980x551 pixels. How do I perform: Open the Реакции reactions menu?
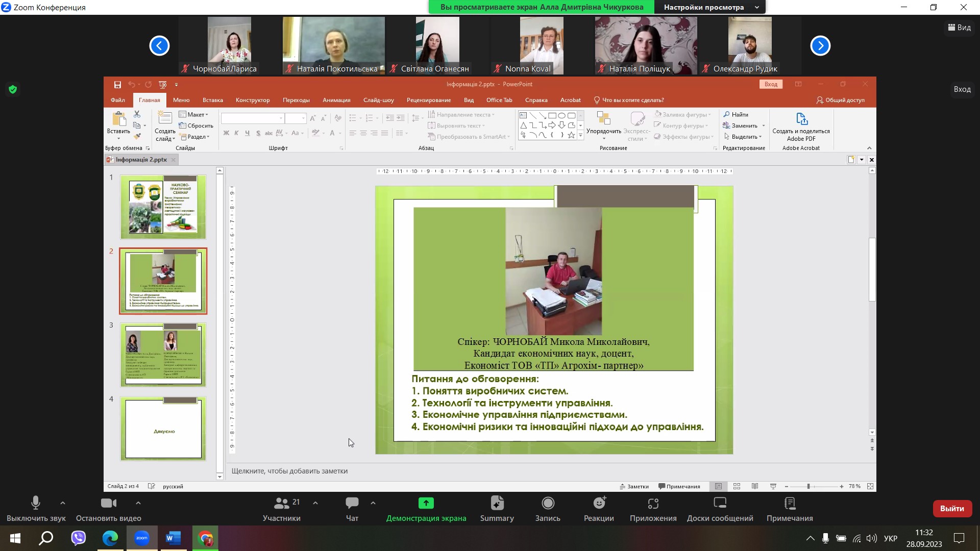pyautogui.click(x=599, y=504)
